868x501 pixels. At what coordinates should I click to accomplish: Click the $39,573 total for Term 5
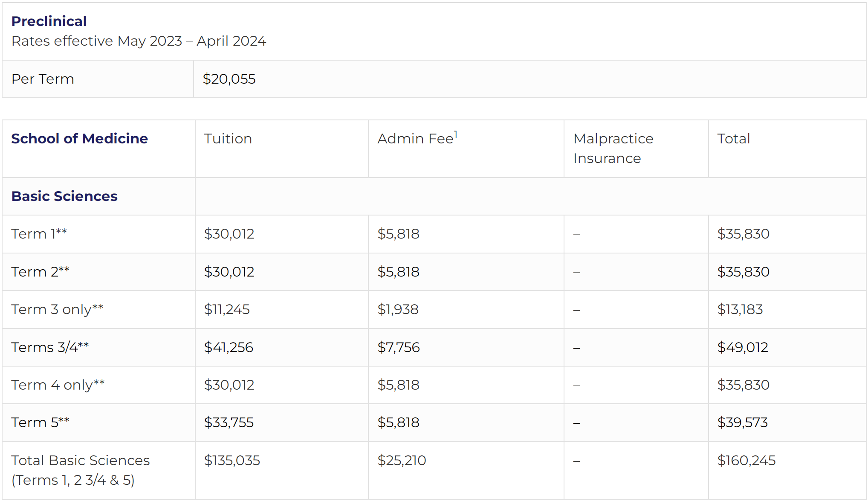click(742, 422)
